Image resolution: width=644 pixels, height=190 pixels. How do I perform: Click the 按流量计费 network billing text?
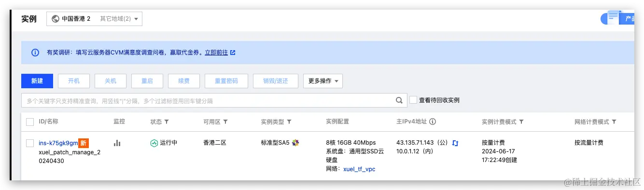[589, 143]
